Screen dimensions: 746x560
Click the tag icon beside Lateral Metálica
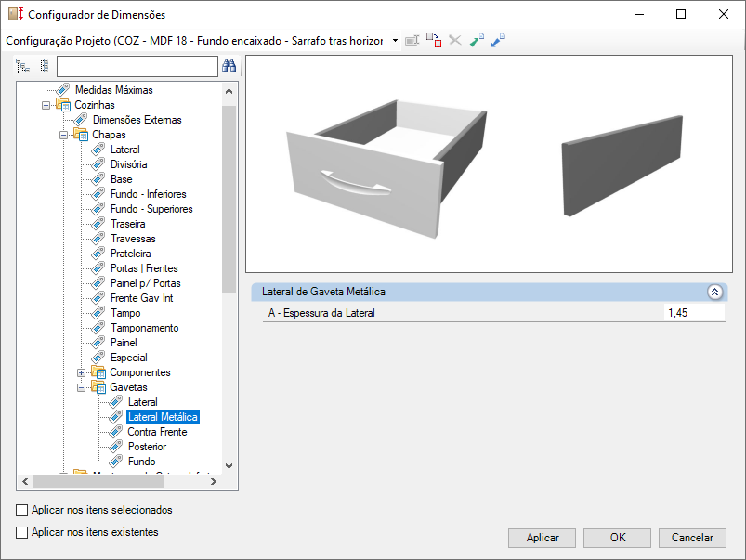[115, 417]
